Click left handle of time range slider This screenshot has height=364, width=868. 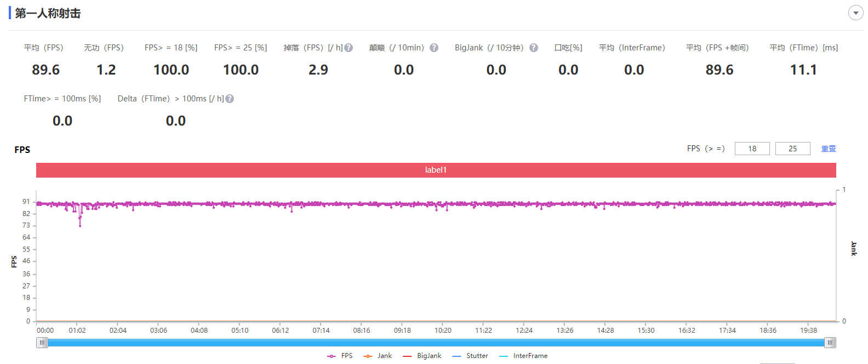42,343
